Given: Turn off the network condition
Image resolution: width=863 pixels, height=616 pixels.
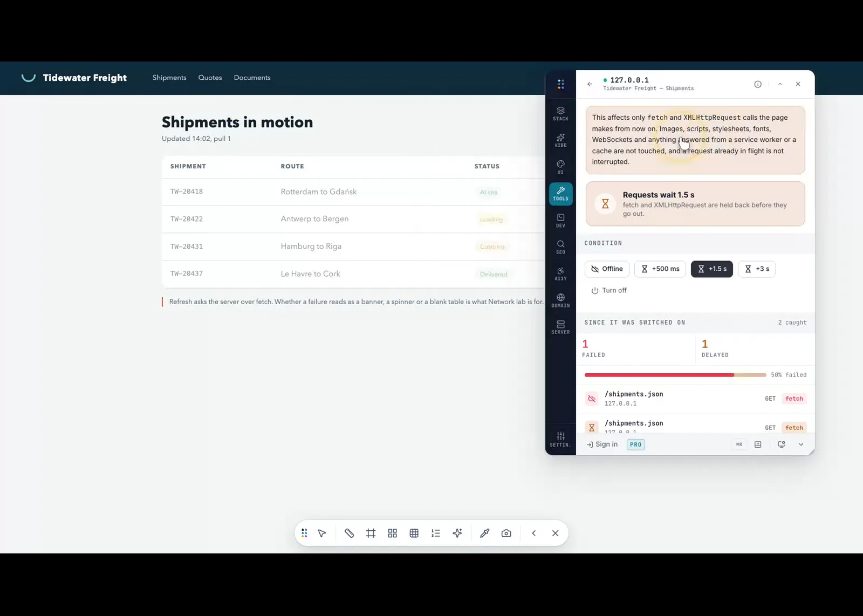Looking at the screenshot, I should [x=609, y=290].
